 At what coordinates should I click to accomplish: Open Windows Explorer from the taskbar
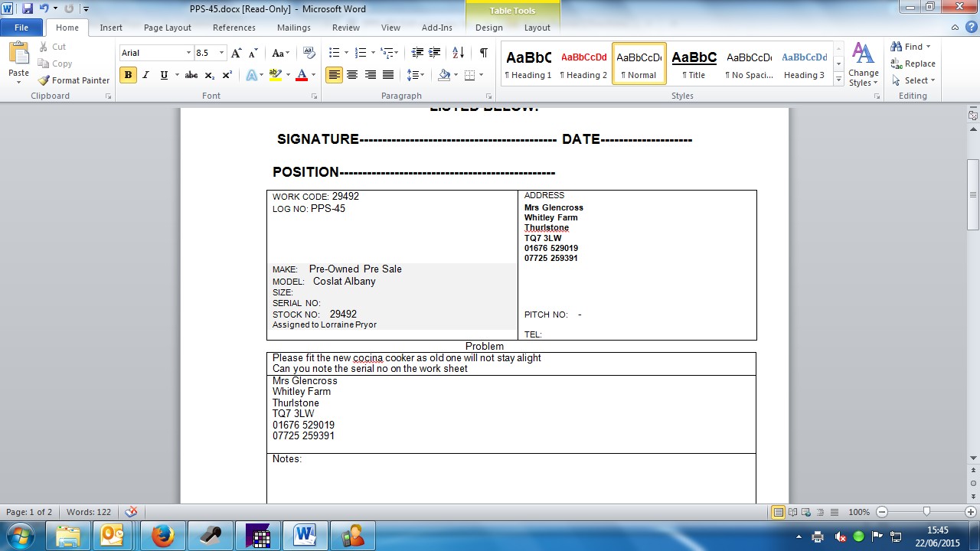pos(67,536)
